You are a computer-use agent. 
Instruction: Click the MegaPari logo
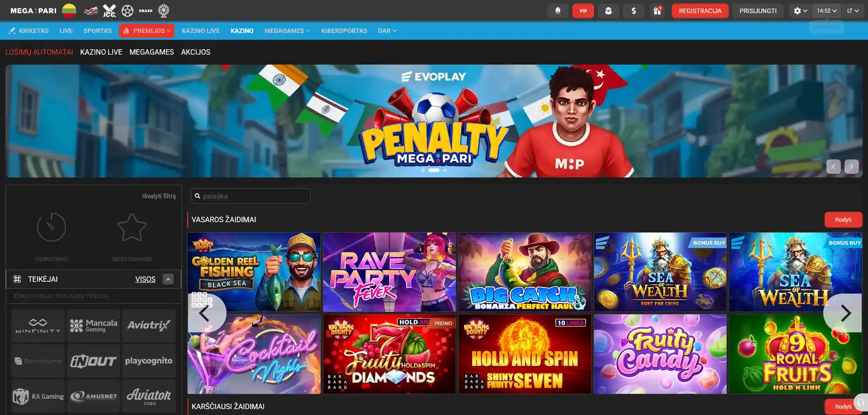click(33, 11)
